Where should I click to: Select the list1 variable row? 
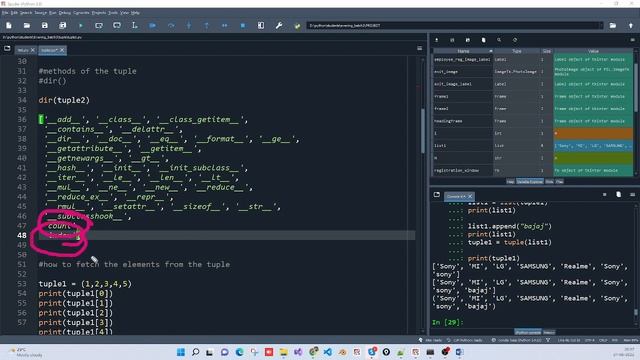533,145
